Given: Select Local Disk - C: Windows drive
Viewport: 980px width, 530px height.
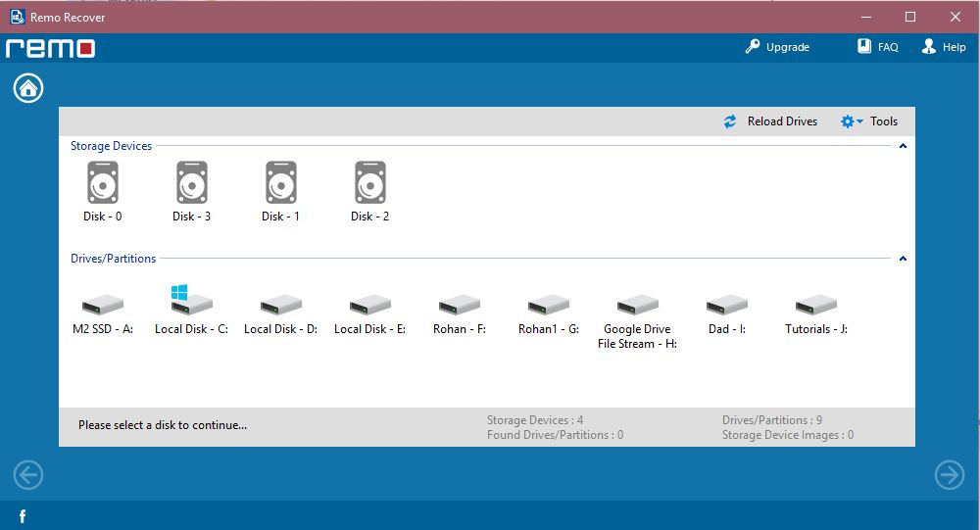Looking at the screenshot, I should (191, 304).
